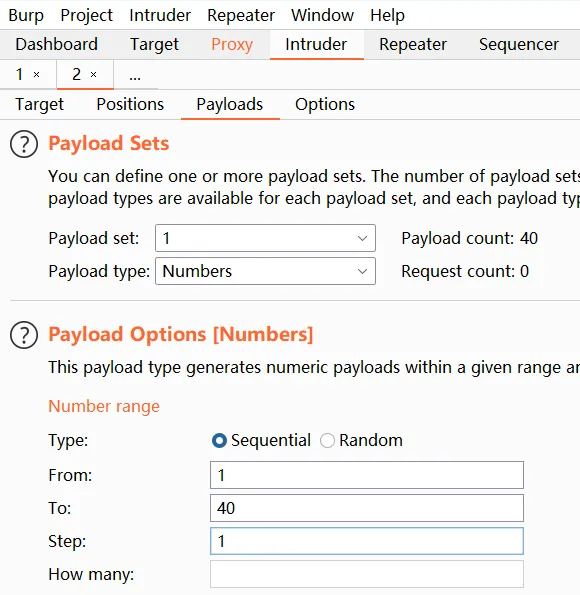Switch to the Proxy tab
The height and width of the screenshot is (595, 580).
coord(232,44)
